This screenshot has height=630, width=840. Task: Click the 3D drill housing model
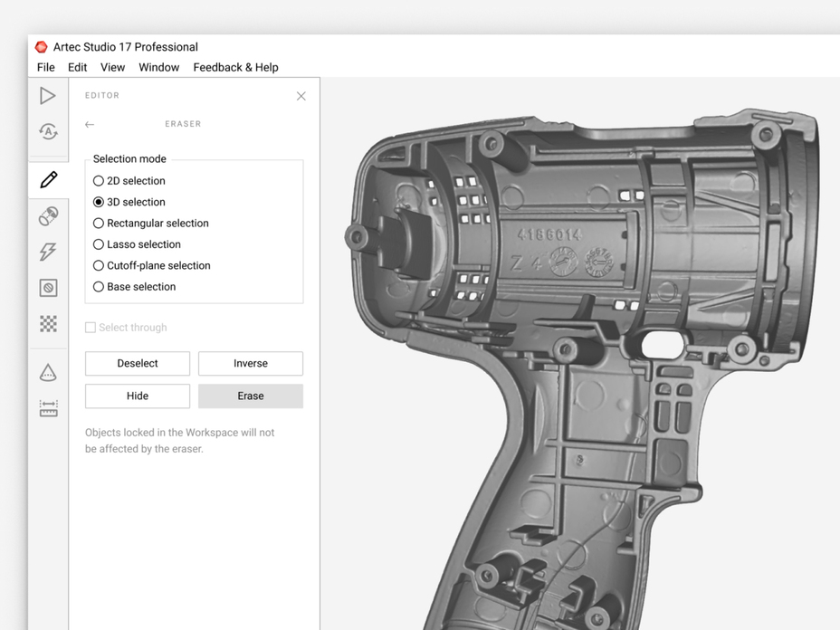(x=581, y=369)
